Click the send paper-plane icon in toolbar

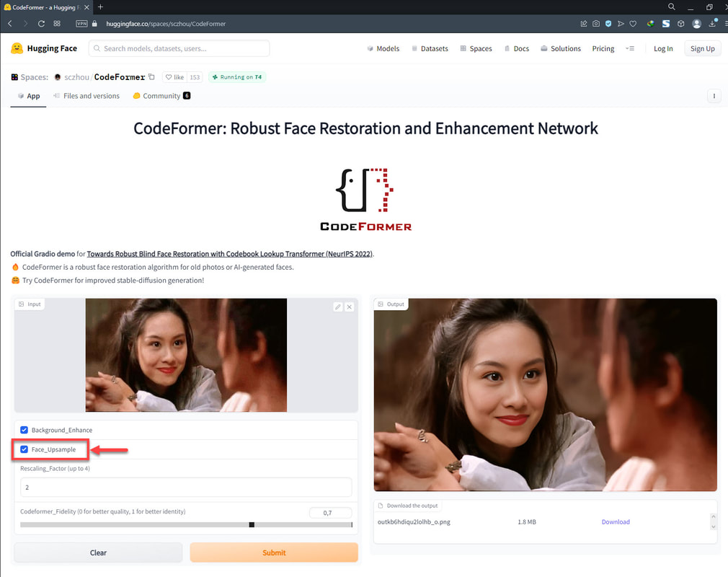pyautogui.click(x=621, y=24)
